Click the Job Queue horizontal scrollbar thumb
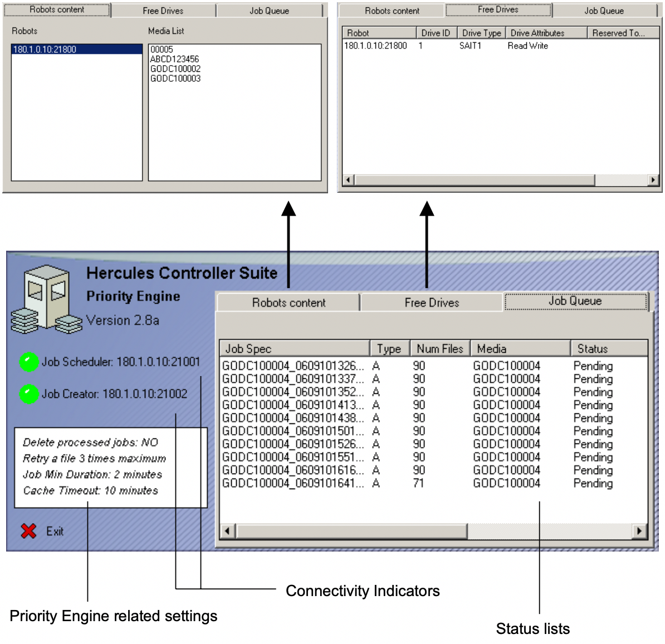Image resolution: width=665 pixels, height=644 pixels. click(x=351, y=531)
